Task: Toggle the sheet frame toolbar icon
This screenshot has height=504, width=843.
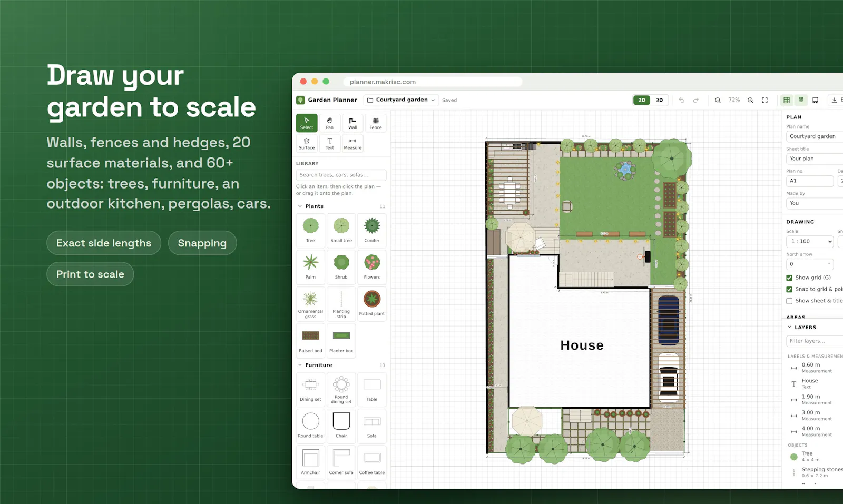Action: click(x=816, y=100)
